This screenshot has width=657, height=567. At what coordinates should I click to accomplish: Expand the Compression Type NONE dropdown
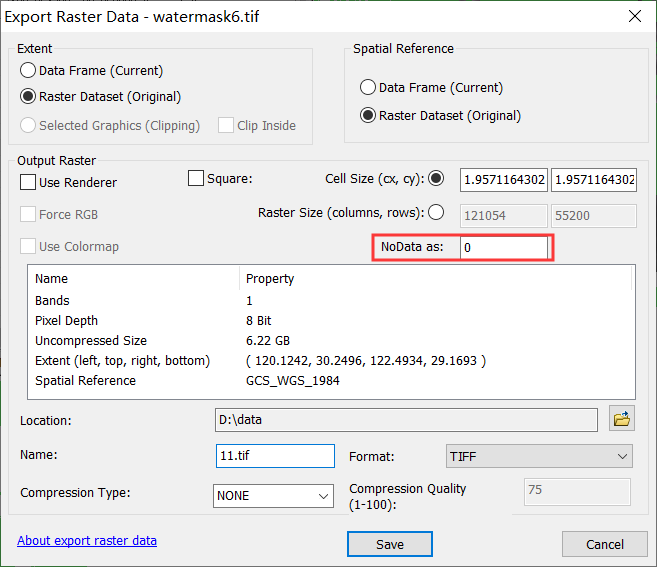point(273,496)
